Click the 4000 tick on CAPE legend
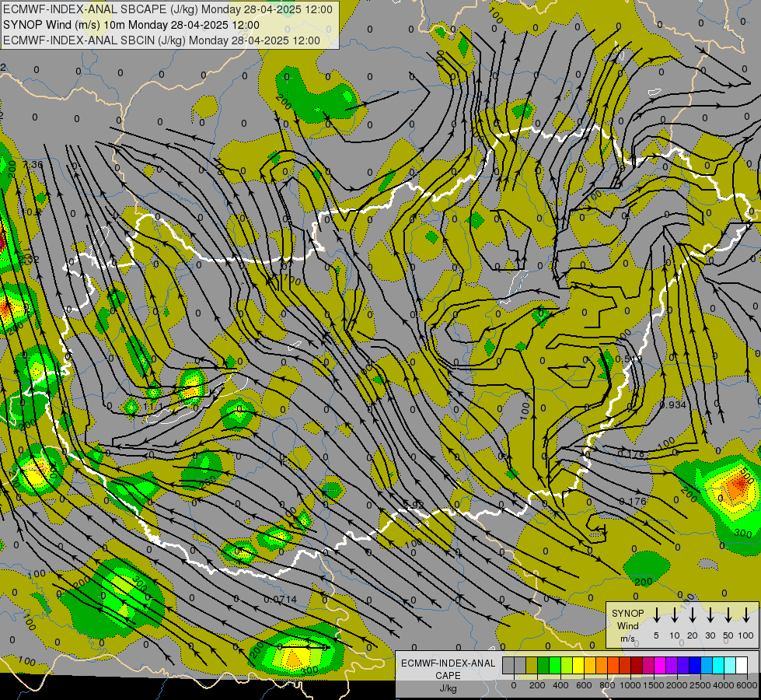Viewport: 761px width, 700px height. coord(724,685)
